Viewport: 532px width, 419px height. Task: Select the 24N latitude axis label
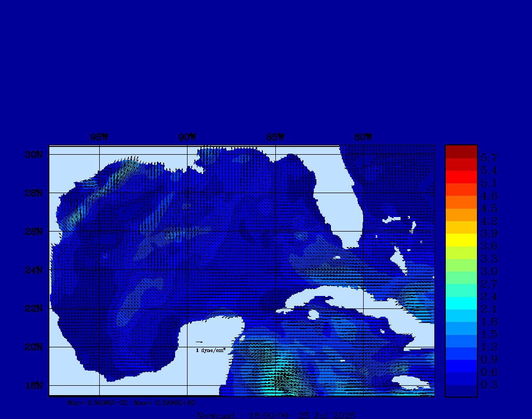pos(33,270)
